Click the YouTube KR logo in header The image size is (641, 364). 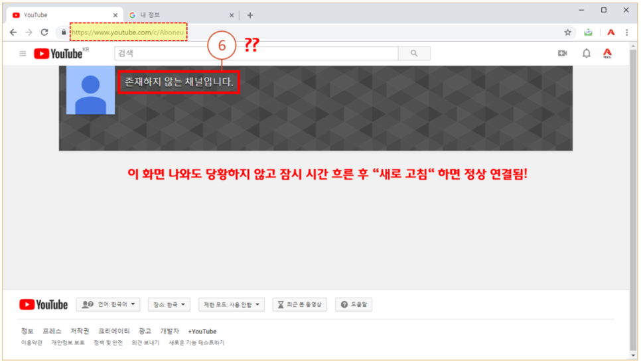tap(61, 54)
